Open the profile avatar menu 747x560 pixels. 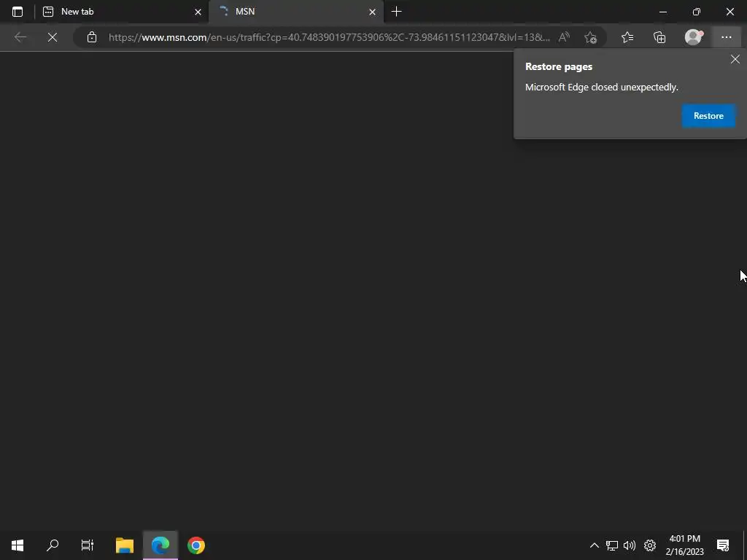point(694,37)
